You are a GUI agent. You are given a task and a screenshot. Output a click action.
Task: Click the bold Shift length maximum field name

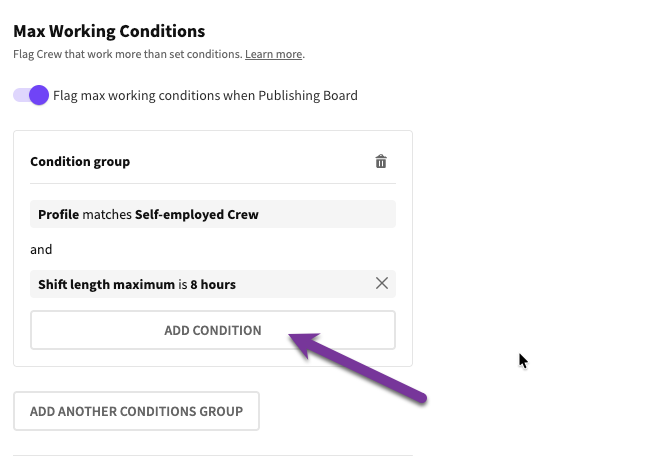click(x=106, y=284)
